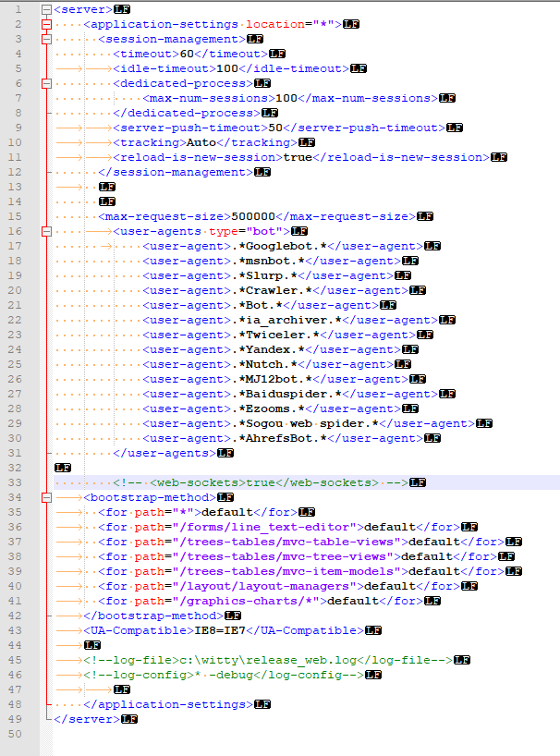This screenshot has width=560, height=756.
Task: Collapse the user-agents fold marker on line 16
Action: tap(46, 231)
